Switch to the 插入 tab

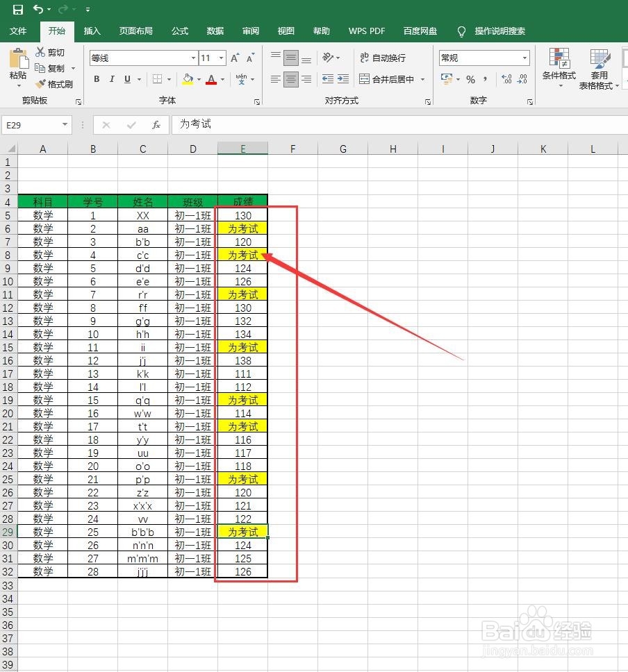point(92,31)
